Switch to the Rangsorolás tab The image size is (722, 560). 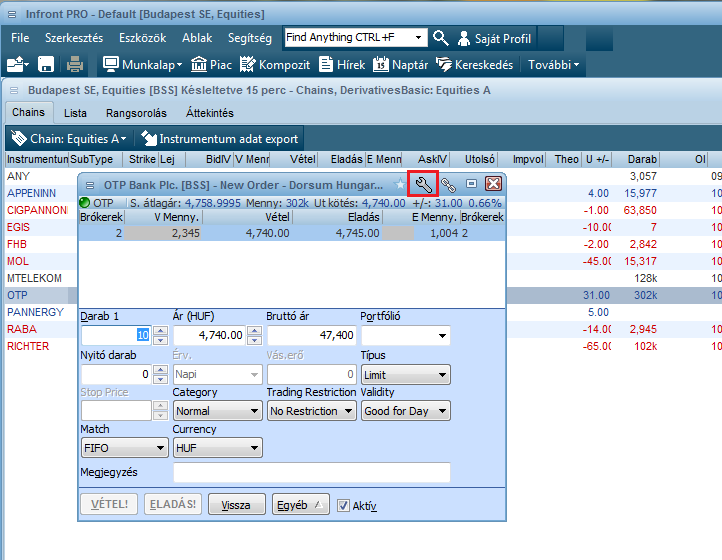tap(136, 113)
